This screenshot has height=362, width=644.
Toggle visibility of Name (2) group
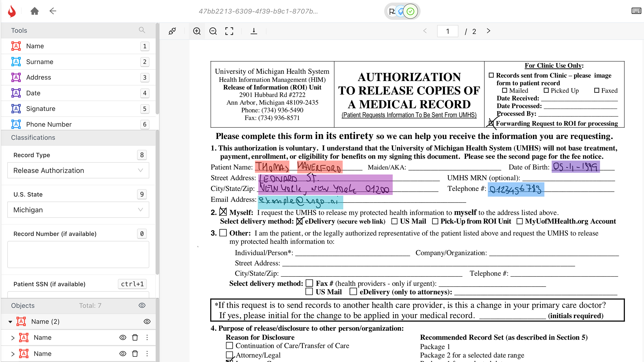click(x=147, y=322)
